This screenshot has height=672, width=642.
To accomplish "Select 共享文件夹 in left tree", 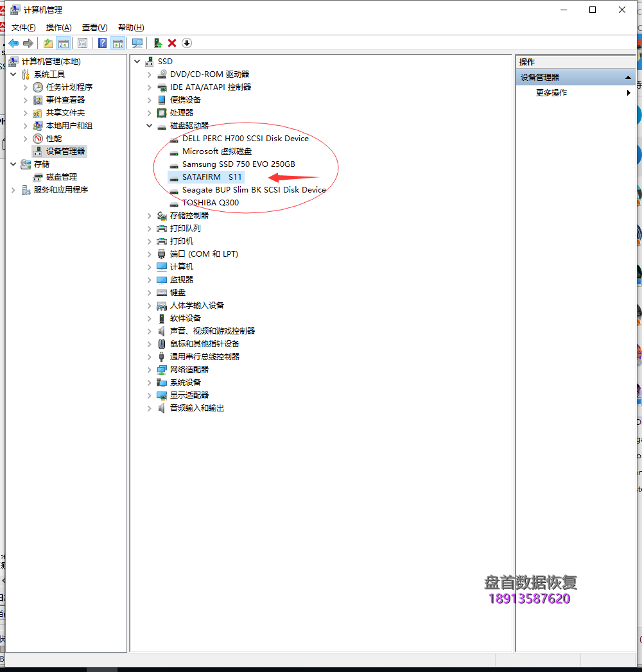I will click(65, 113).
